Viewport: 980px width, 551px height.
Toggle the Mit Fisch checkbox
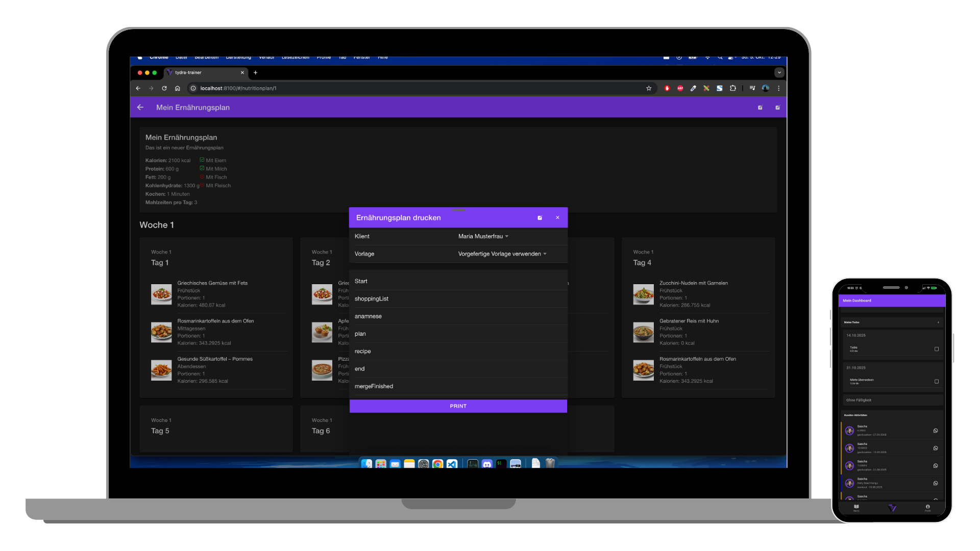[x=202, y=177]
